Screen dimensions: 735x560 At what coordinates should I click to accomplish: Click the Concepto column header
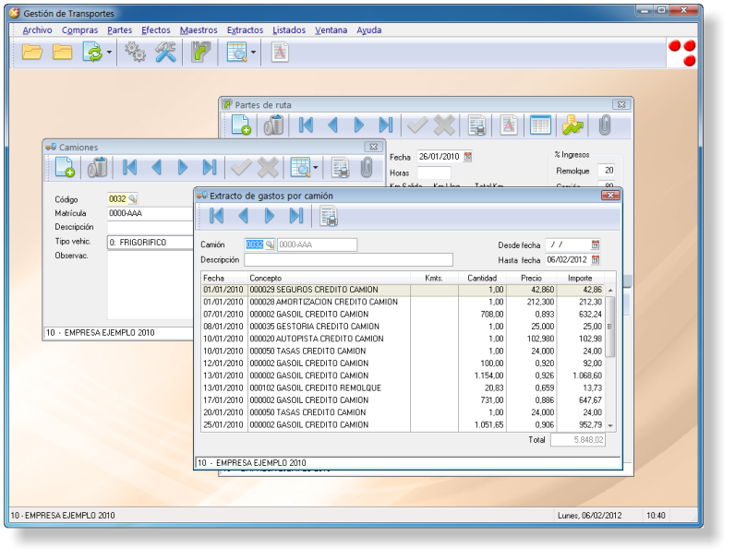pos(329,278)
